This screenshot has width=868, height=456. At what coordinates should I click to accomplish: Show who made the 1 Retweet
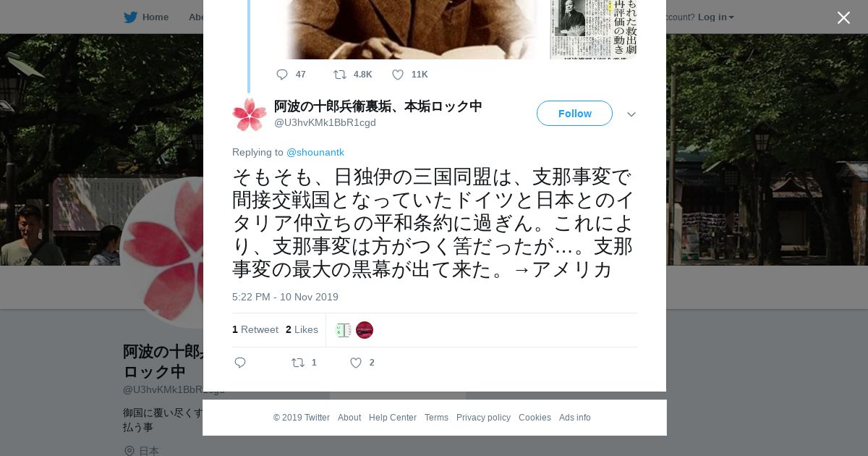255,329
